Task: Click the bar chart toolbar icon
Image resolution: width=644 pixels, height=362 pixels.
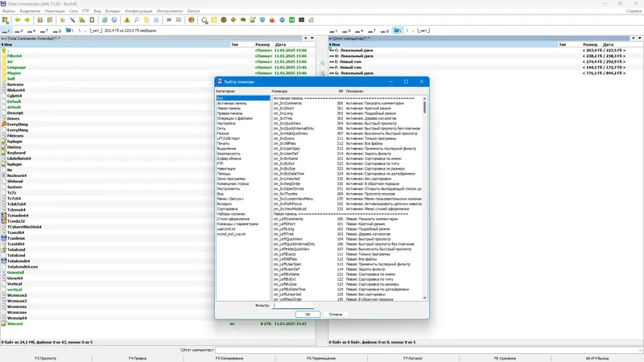Action: click(x=82, y=19)
